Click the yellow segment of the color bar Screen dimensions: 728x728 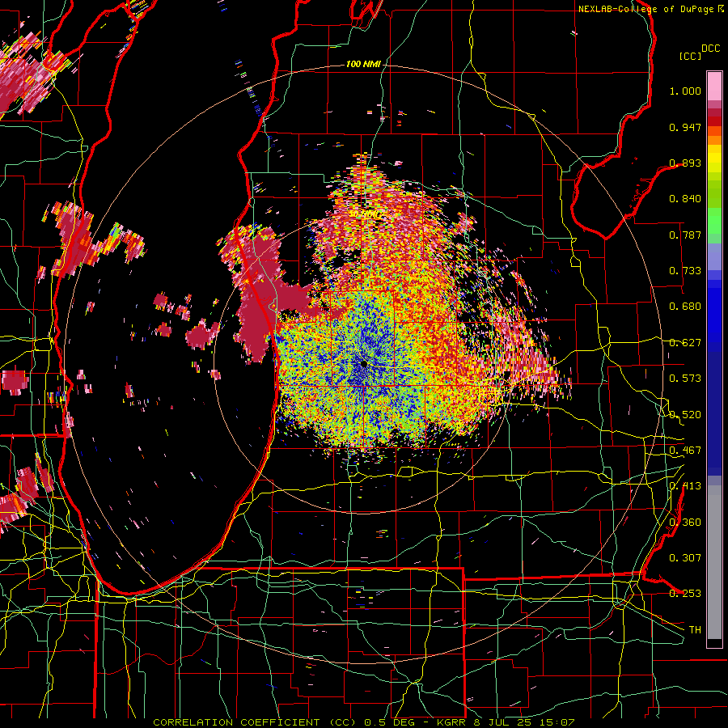714,159
